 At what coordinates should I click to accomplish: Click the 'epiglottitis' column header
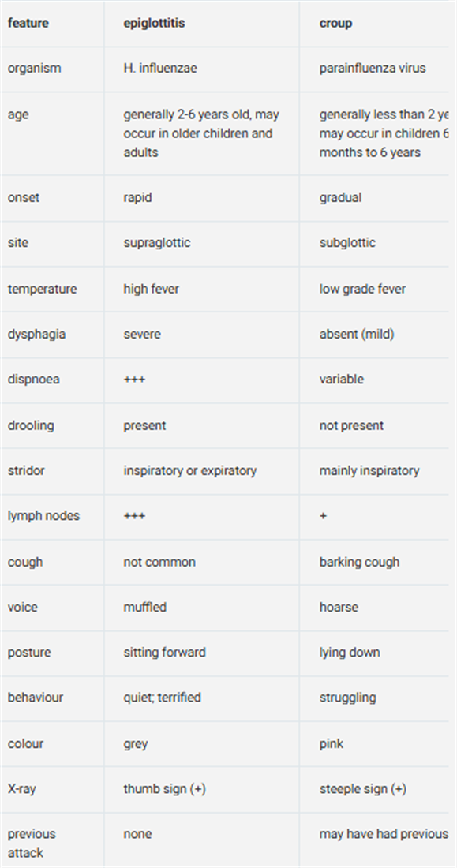[154, 23]
